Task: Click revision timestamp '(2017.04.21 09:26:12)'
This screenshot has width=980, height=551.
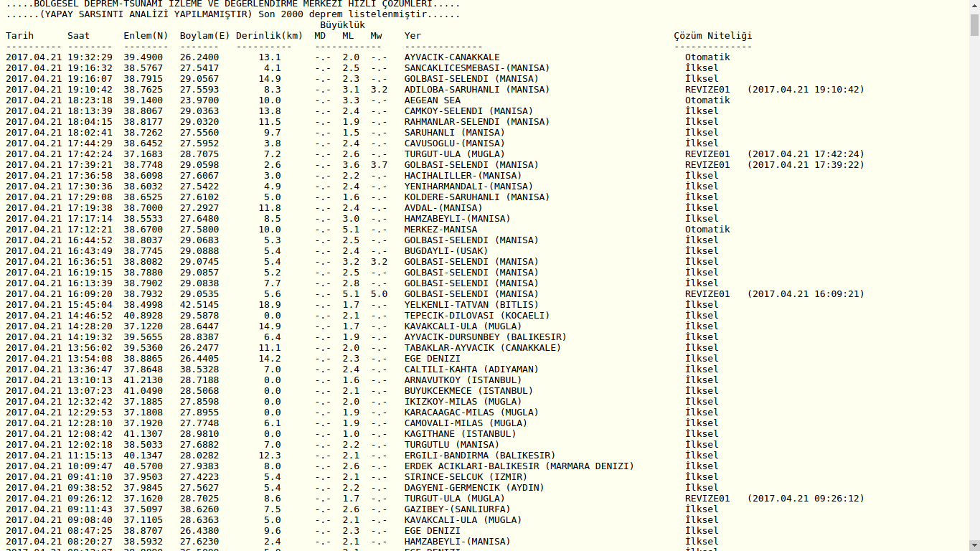Action: pos(806,499)
